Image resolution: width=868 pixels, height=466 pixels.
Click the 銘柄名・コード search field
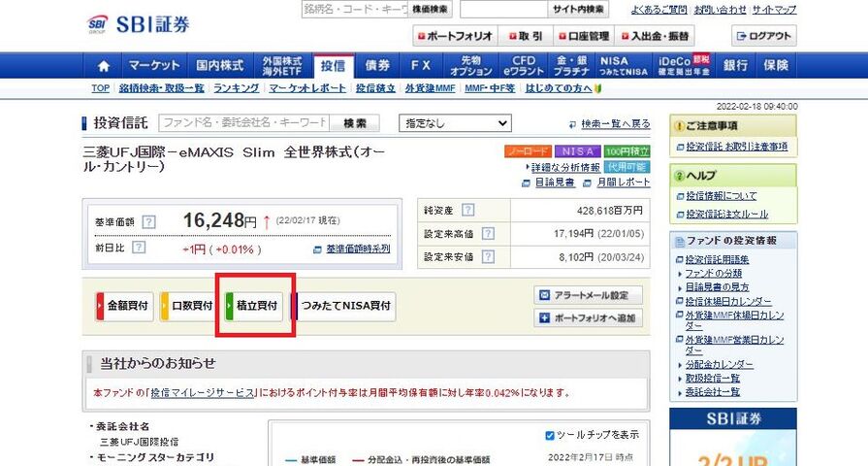(355, 9)
